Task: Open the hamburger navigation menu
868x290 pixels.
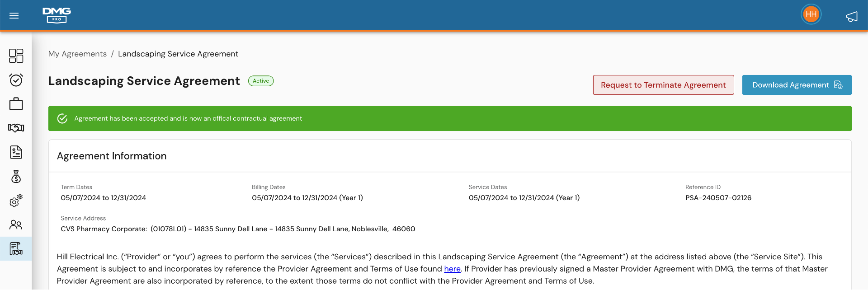Action: coord(14,16)
